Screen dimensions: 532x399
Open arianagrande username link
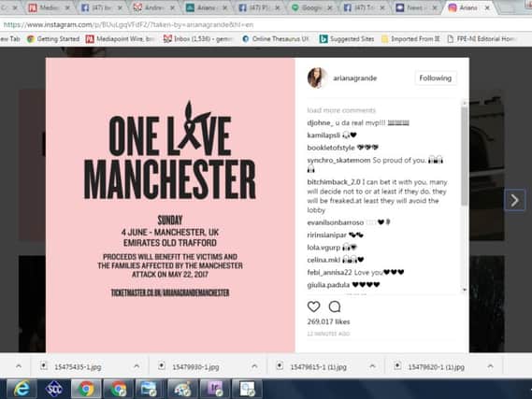355,78
